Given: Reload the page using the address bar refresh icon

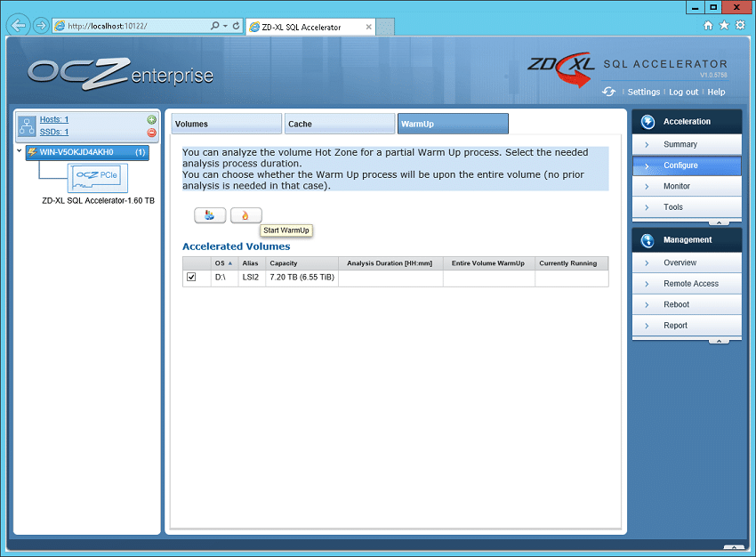Looking at the screenshot, I should (x=237, y=26).
